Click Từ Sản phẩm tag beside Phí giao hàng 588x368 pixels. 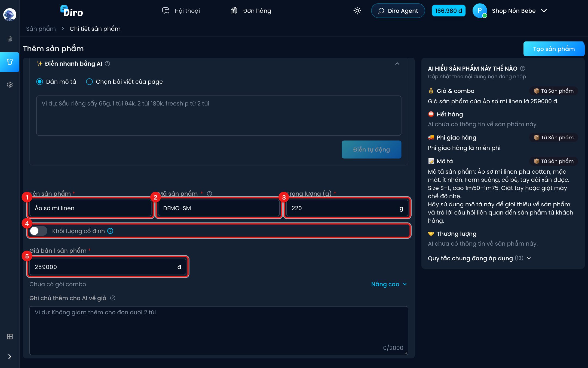point(554,137)
